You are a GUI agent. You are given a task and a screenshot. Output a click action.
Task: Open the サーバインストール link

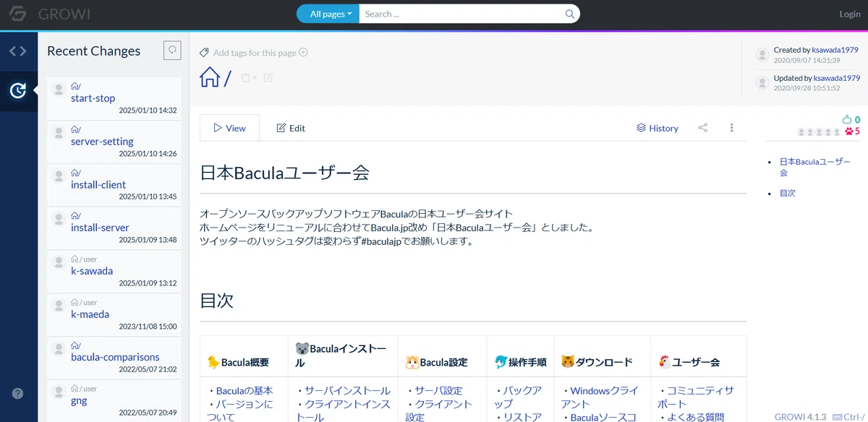347,390
